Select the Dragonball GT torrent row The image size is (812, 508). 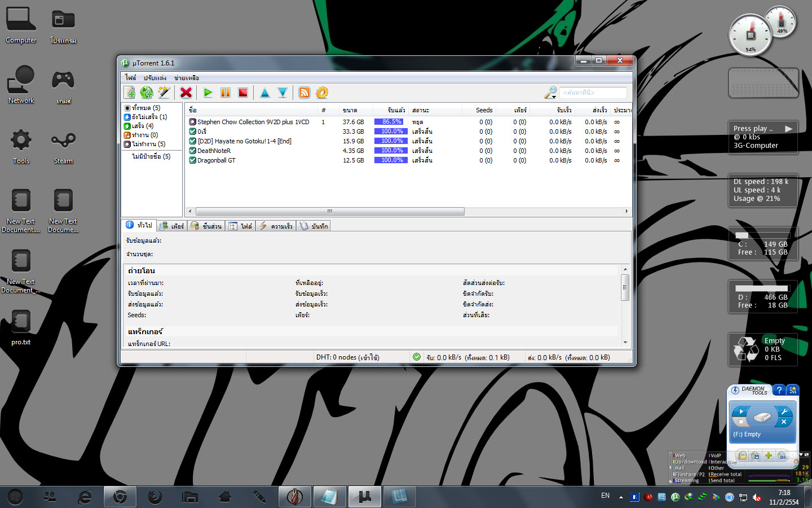[x=409, y=160]
